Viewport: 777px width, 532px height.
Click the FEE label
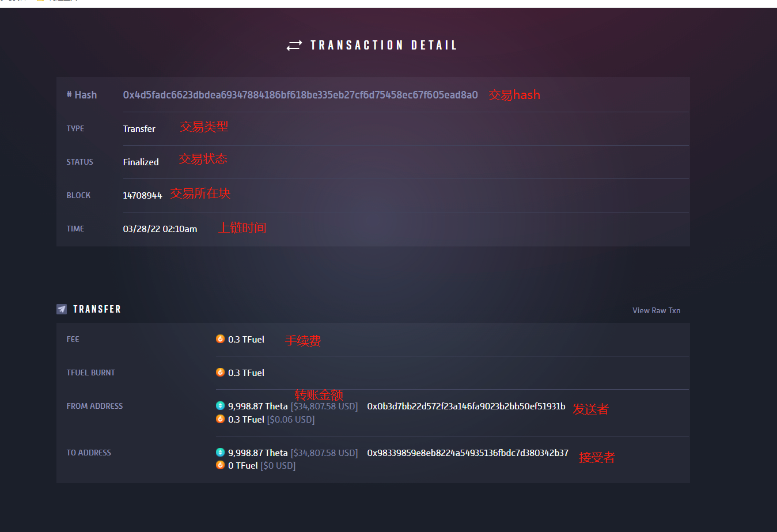(x=73, y=340)
